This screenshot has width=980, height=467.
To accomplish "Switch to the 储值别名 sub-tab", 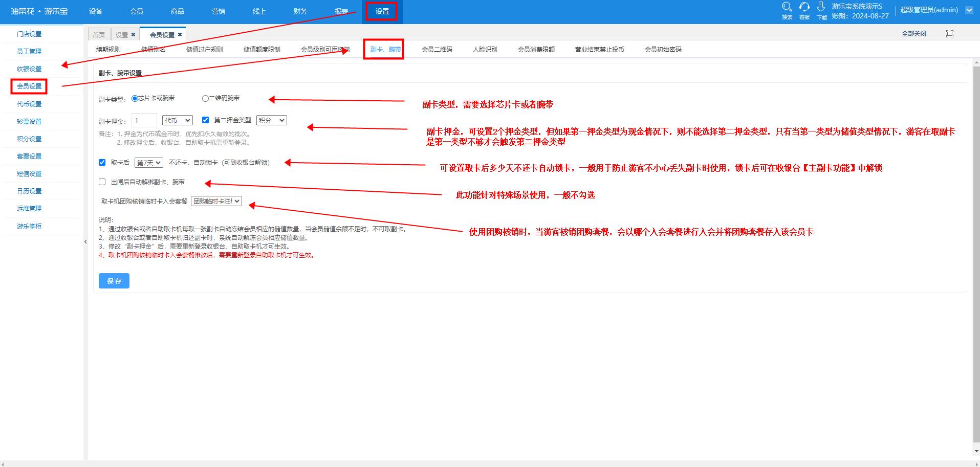I will [x=154, y=50].
